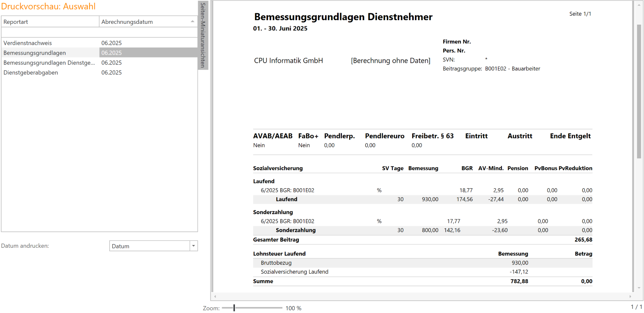Click the vertical scrollbar thumb of preview
The height and width of the screenshot is (313, 644).
point(639,91)
